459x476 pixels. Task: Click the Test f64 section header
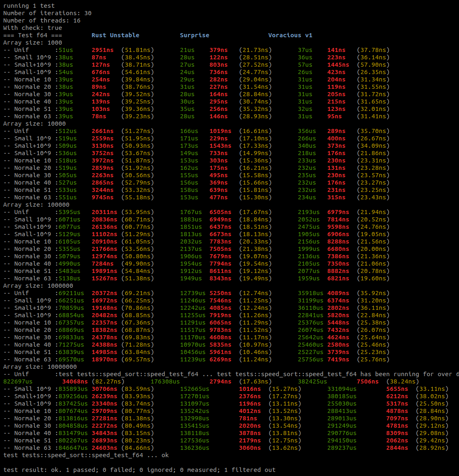(x=33, y=35)
